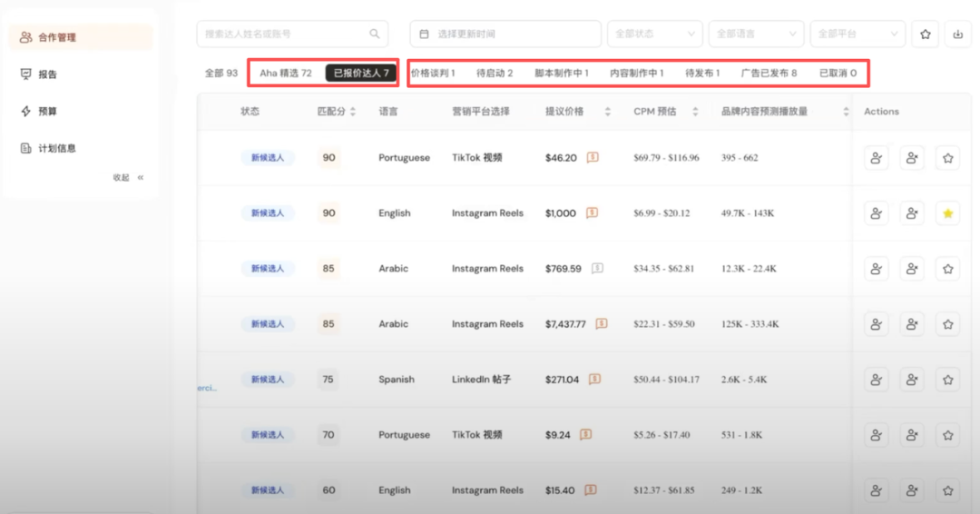Click the creator search input field

(292, 34)
